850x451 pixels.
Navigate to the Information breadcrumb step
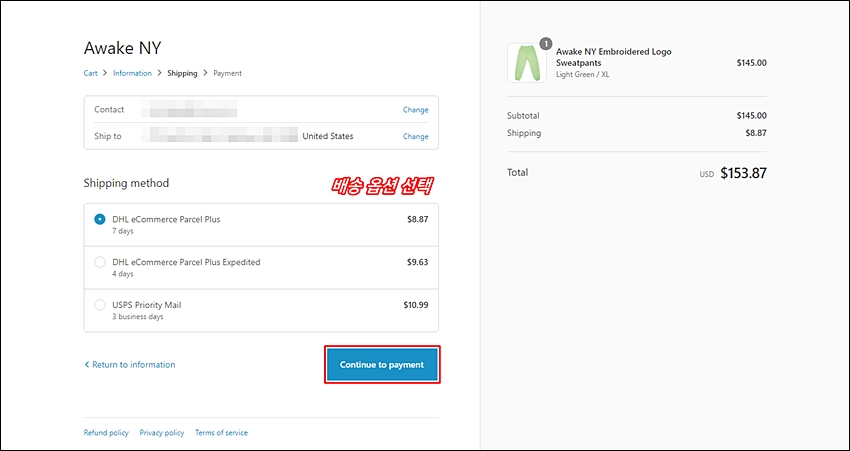[x=132, y=73]
